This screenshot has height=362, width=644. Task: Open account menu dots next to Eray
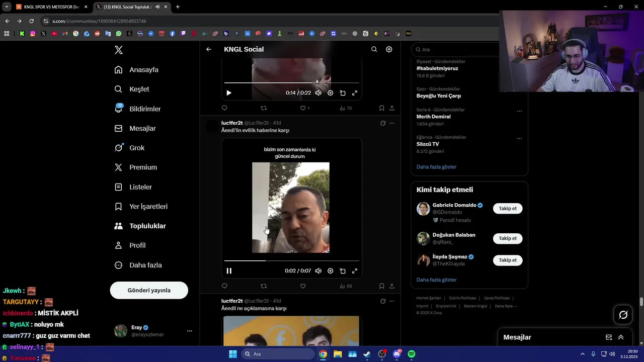pyautogui.click(x=190, y=331)
